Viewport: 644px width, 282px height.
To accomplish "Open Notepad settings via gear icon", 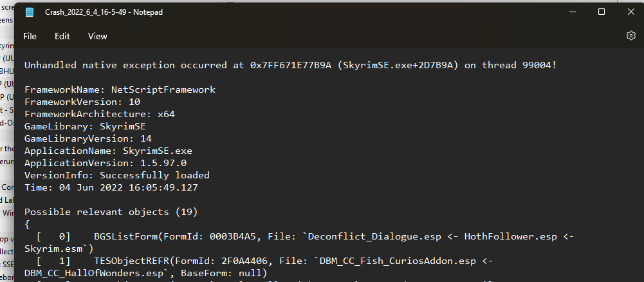I will pyautogui.click(x=631, y=35).
